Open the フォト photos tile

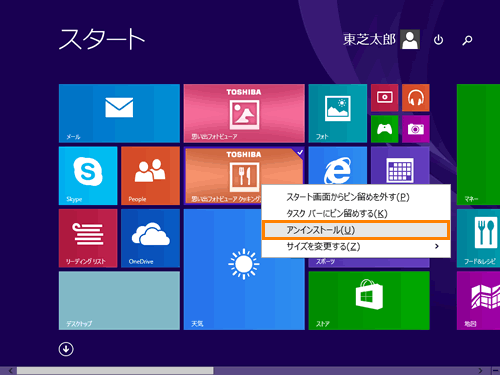(x=338, y=113)
